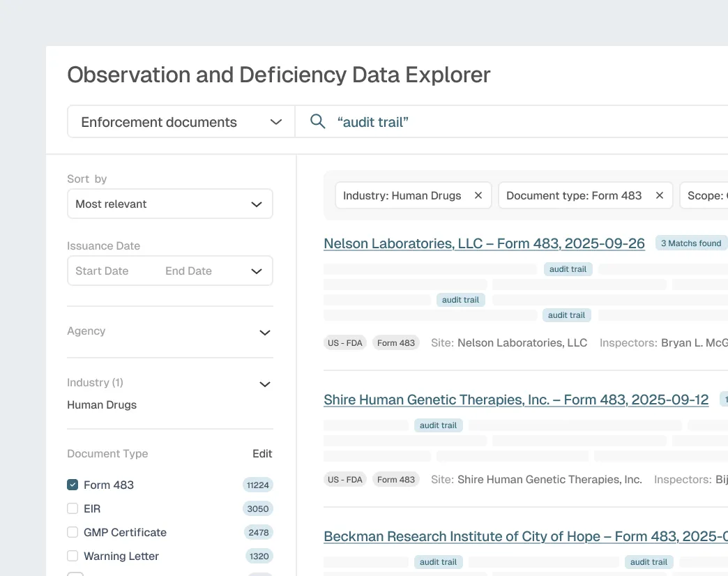The width and height of the screenshot is (728, 576).
Task: Click the first audit trail highlight tag
Action: pyautogui.click(x=568, y=268)
